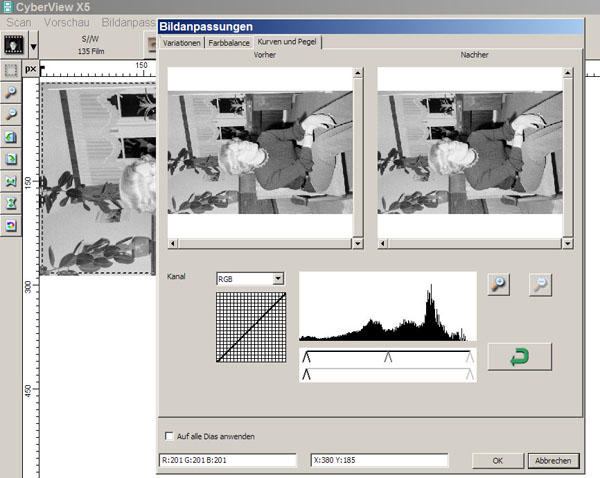Flip image vertically using left toolbar icon

(12, 203)
